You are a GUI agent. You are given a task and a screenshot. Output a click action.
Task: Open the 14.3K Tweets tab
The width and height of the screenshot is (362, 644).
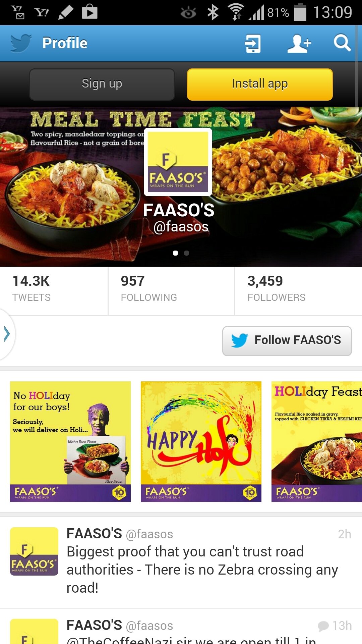tap(54, 290)
